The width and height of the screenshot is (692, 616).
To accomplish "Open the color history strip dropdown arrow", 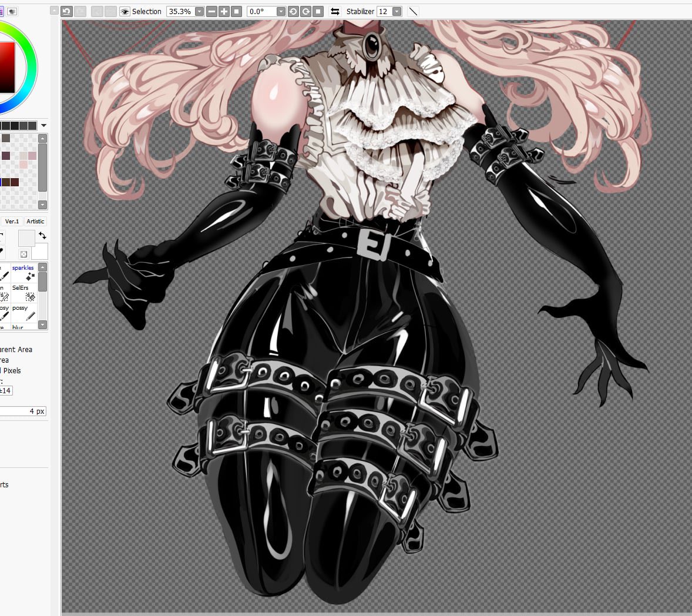I will pos(43,126).
